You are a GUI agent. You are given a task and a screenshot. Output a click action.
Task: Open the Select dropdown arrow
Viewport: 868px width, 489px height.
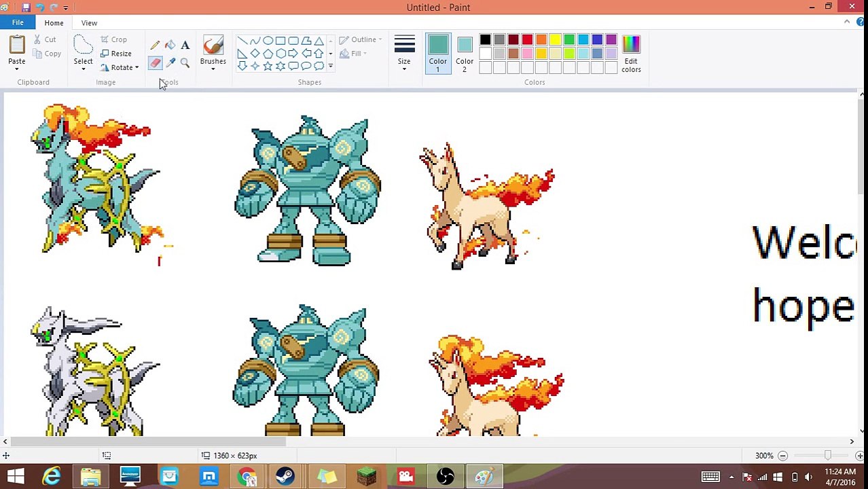83,69
